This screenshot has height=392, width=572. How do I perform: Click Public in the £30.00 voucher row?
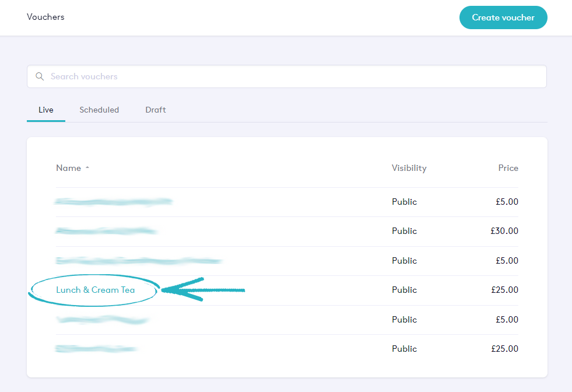coord(404,231)
